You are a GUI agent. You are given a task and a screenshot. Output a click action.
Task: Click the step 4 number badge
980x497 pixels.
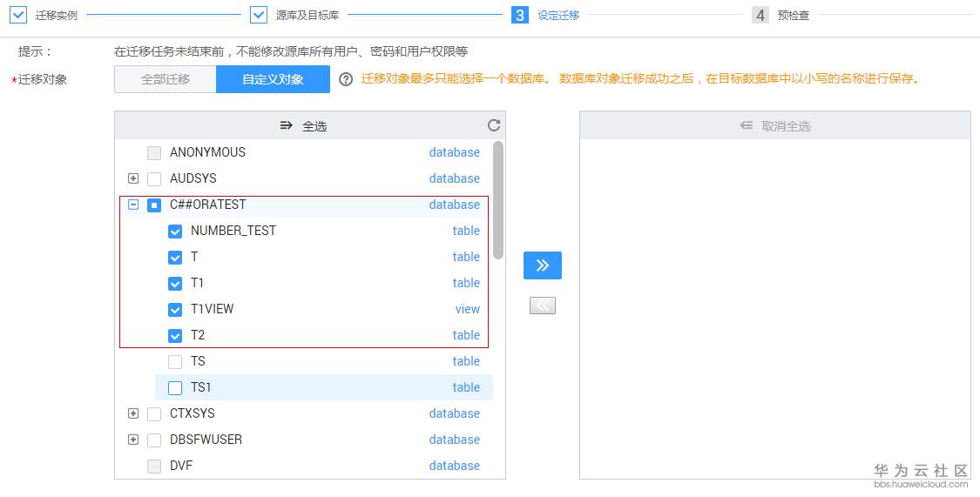(x=760, y=15)
